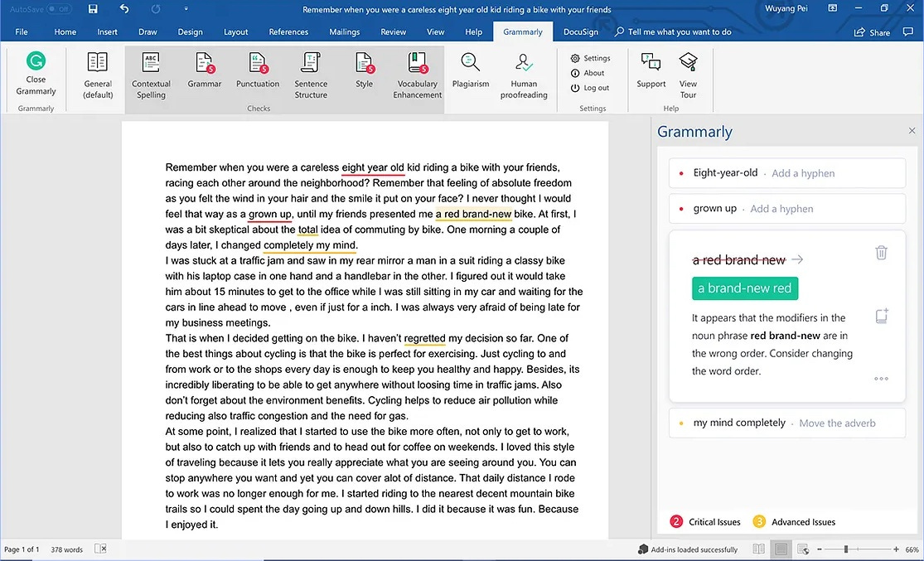
Task: Open the Review tab
Action: (393, 31)
